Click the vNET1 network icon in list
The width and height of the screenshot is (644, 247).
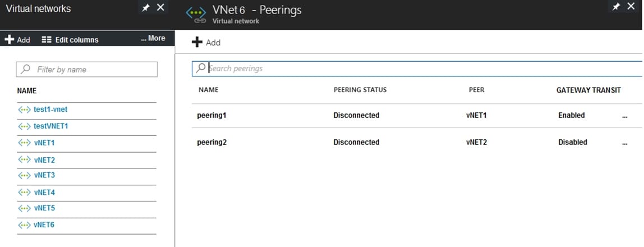click(24, 143)
